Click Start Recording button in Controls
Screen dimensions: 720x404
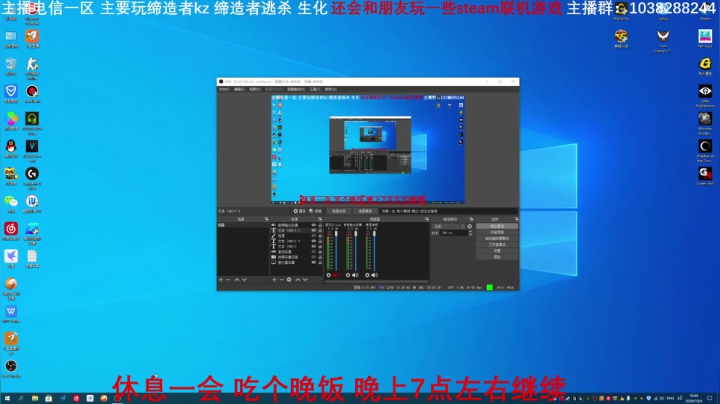(497, 232)
